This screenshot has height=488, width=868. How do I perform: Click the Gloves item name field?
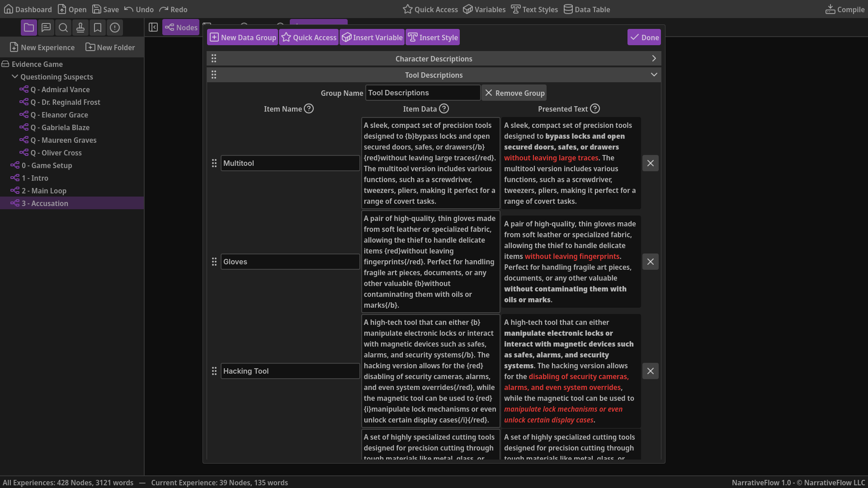pos(290,262)
